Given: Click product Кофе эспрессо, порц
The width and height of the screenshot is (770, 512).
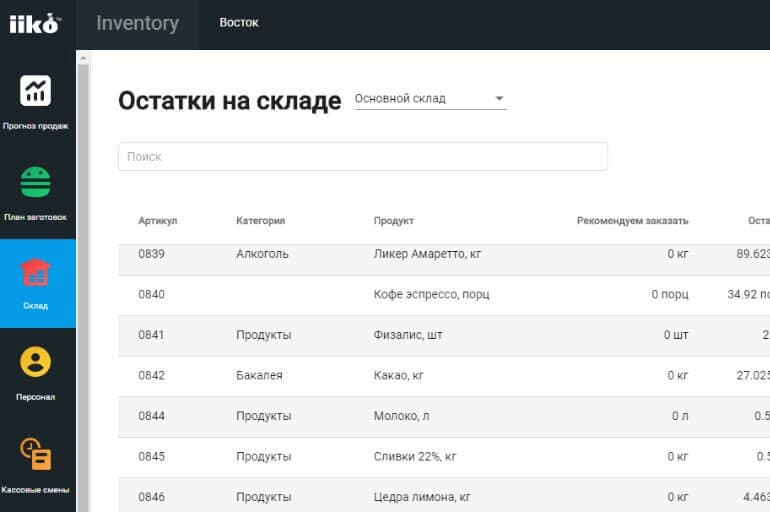Looking at the screenshot, I should [x=431, y=294].
